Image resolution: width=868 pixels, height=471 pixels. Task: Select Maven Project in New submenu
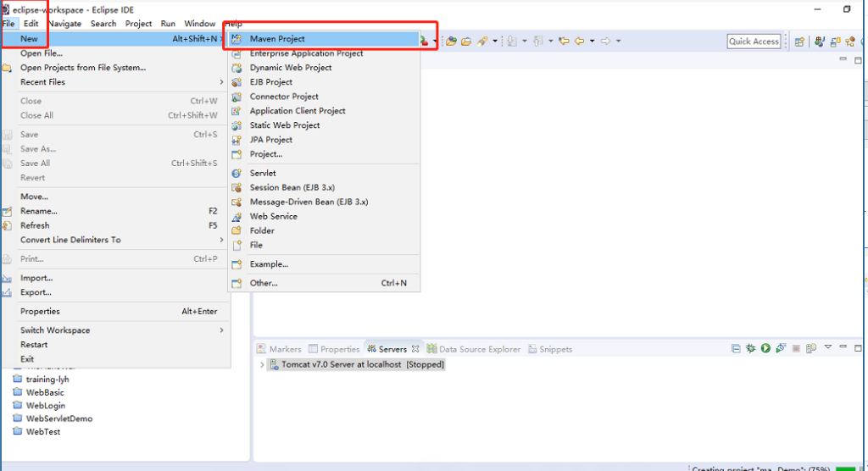click(x=324, y=39)
